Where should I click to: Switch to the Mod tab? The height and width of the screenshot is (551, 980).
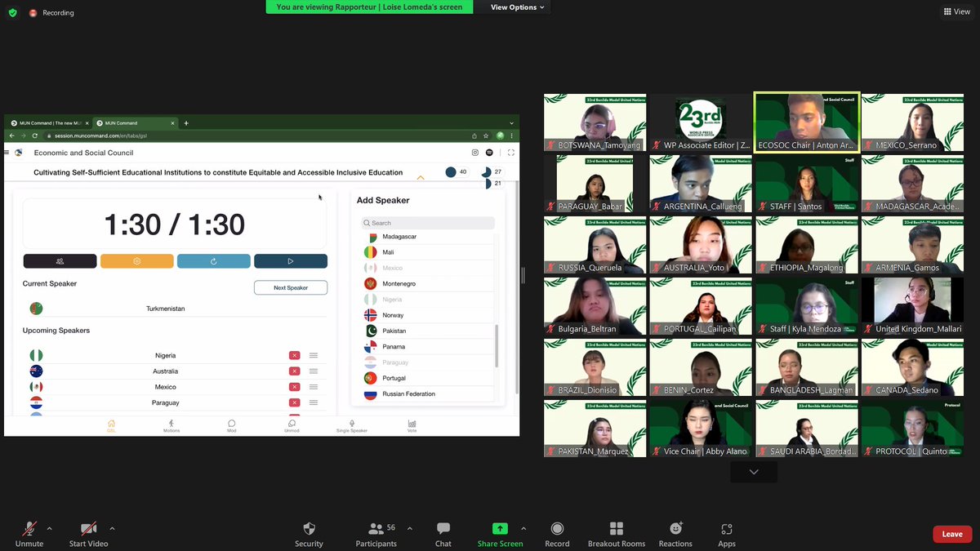(231, 426)
